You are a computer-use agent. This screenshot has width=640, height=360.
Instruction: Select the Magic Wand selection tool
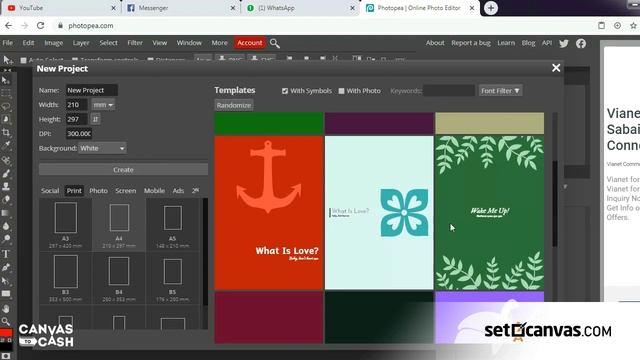6,120
